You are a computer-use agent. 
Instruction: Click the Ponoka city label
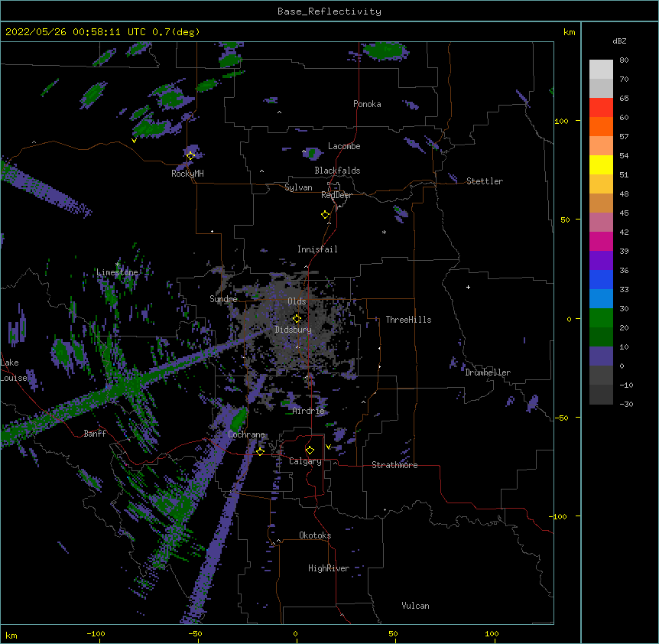pos(367,104)
